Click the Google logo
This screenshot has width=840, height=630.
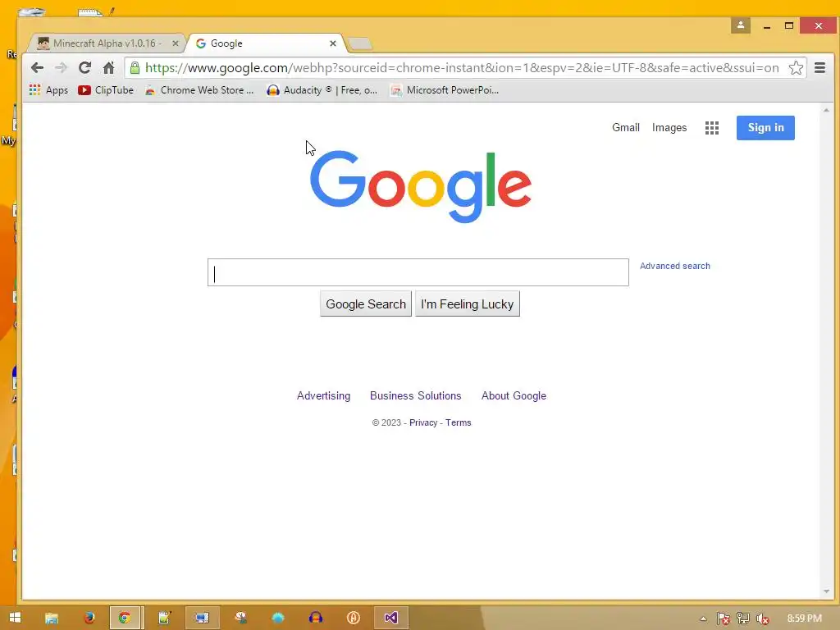click(421, 186)
